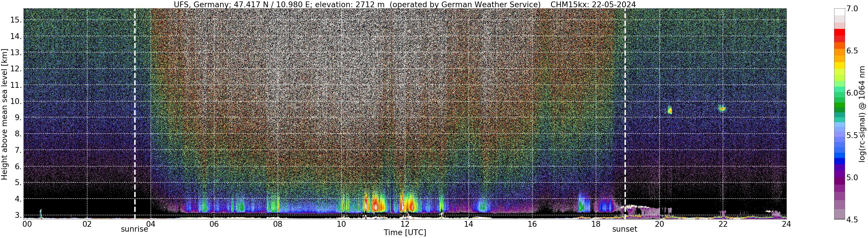Click time tick label '16'
The image size is (868, 238).
(x=532, y=224)
